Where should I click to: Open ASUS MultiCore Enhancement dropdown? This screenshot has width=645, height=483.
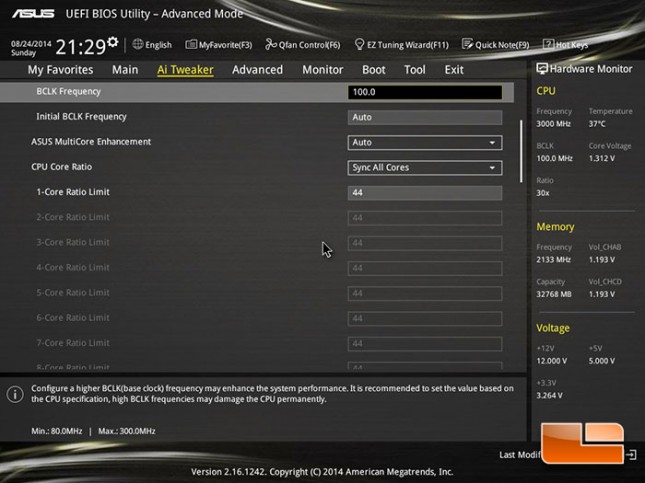(425, 142)
